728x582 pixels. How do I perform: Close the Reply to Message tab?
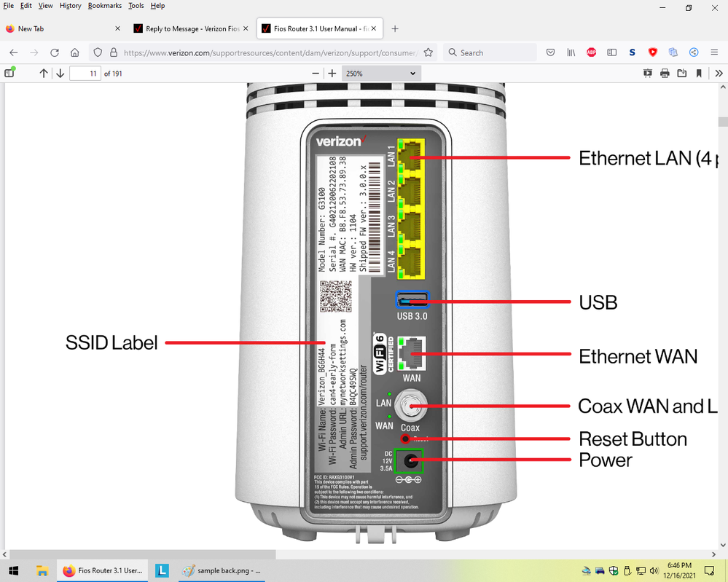point(246,28)
